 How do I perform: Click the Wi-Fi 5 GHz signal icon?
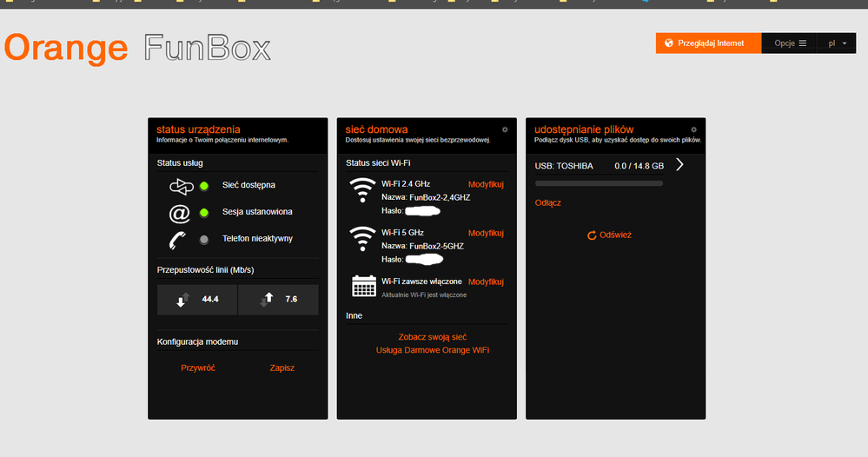[361, 240]
